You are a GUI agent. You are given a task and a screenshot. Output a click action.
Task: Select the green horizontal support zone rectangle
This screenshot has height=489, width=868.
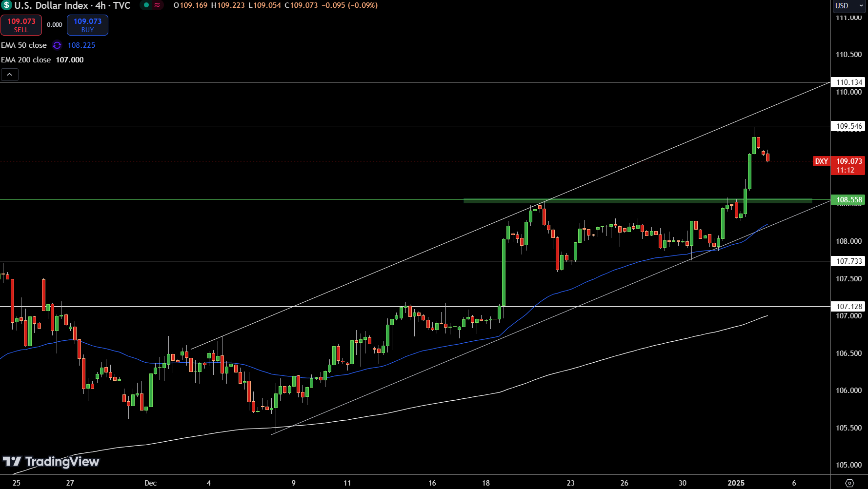point(638,200)
